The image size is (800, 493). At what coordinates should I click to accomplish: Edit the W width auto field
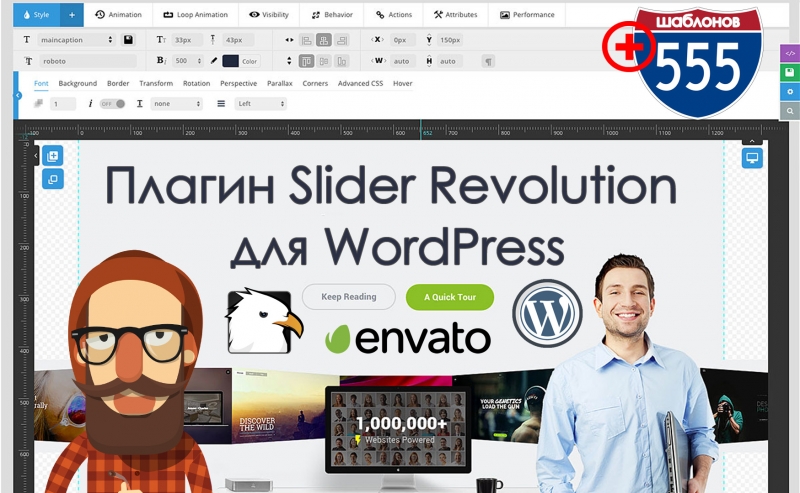403,61
